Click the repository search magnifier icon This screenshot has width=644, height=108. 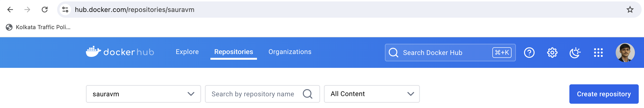click(x=308, y=94)
